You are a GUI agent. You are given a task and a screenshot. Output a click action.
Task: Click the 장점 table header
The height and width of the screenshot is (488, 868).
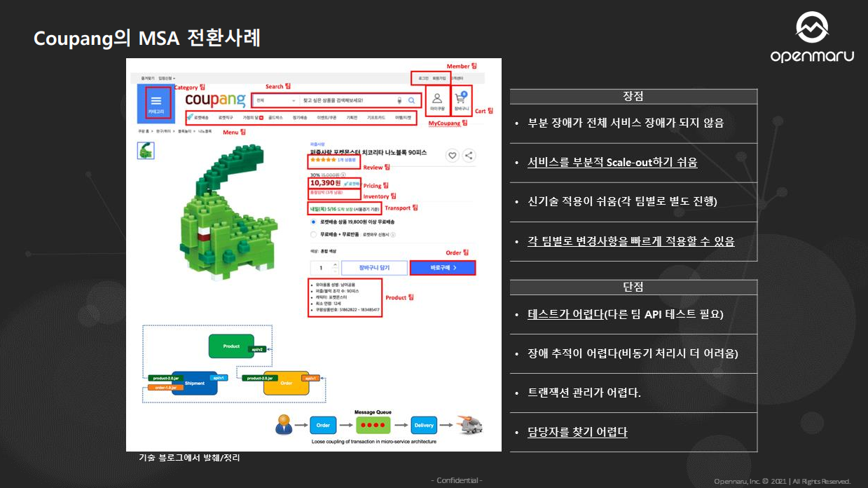click(x=633, y=97)
